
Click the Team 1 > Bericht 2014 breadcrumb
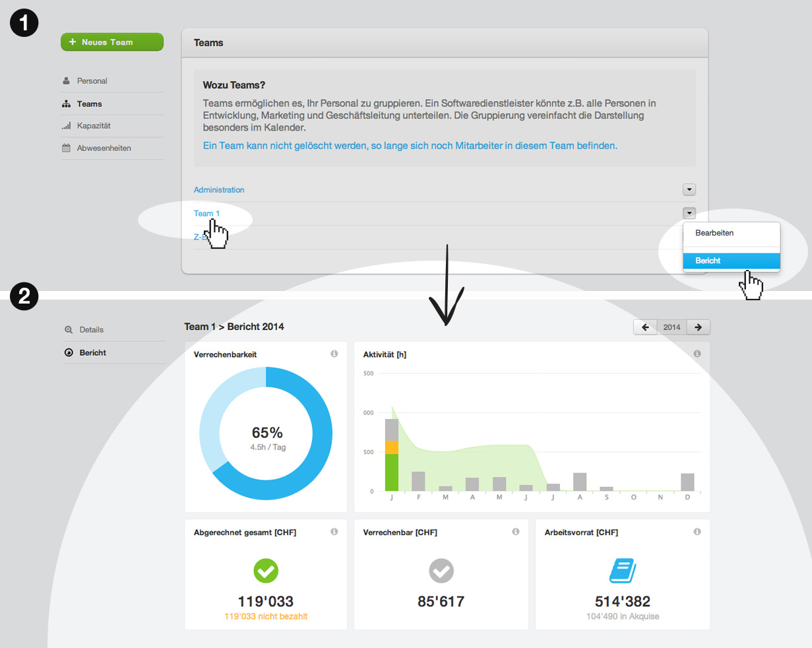[234, 327]
